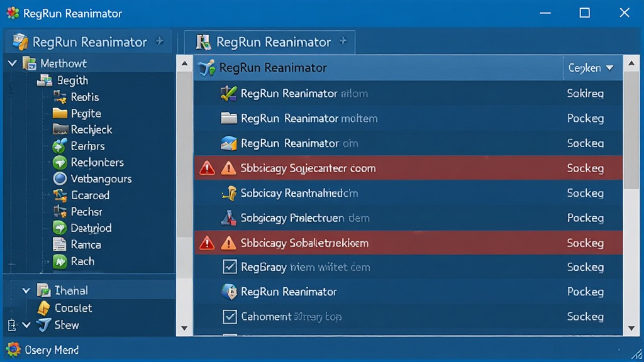Click the Osery Mend status text

click(52, 350)
